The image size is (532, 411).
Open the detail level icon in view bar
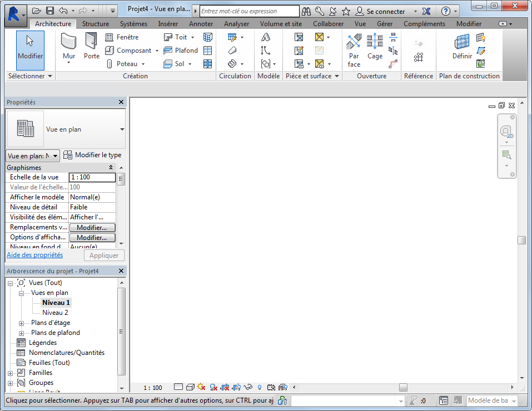point(178,387)
